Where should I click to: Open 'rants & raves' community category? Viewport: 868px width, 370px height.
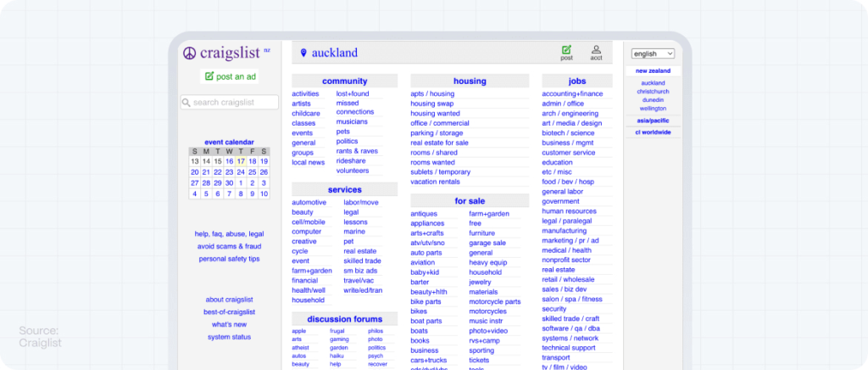coord(357,151)
